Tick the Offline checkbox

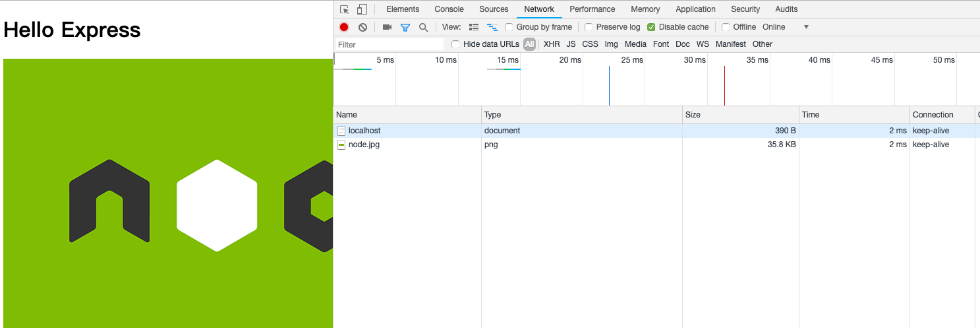tap(726, 27)
